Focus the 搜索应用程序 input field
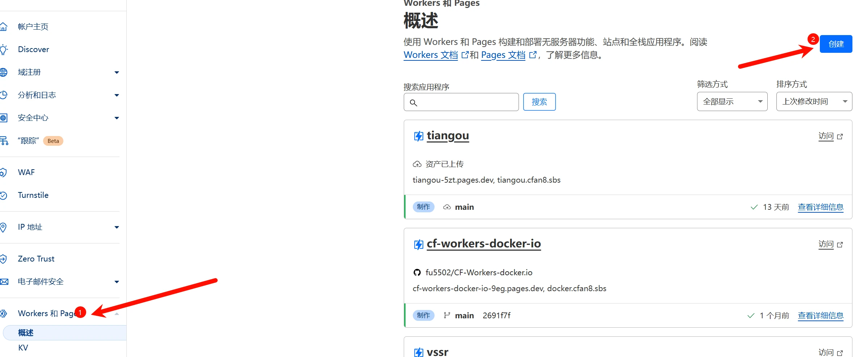868x357 pixels. pos(461,102)
